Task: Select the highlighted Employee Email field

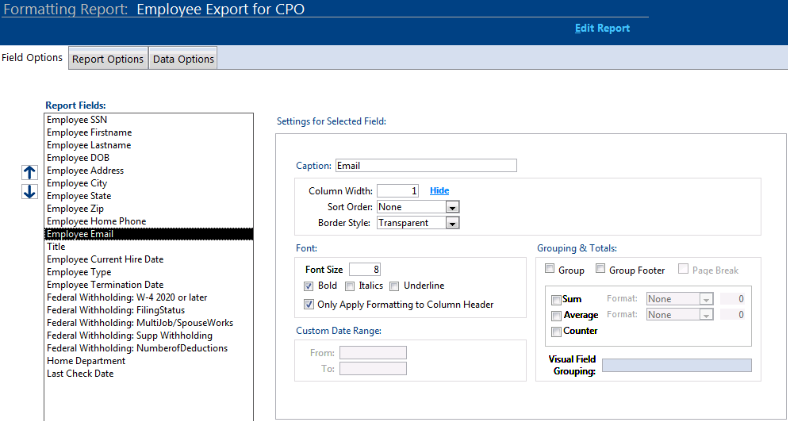Action: (149, 234)
